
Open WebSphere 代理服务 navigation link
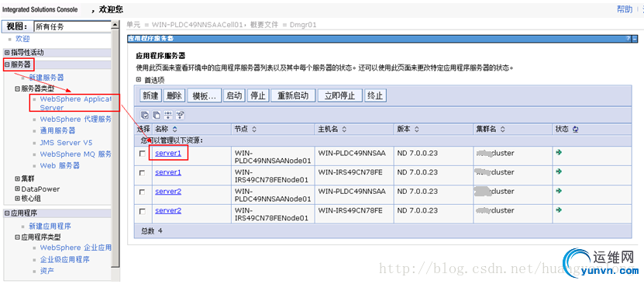pos(76,119)
